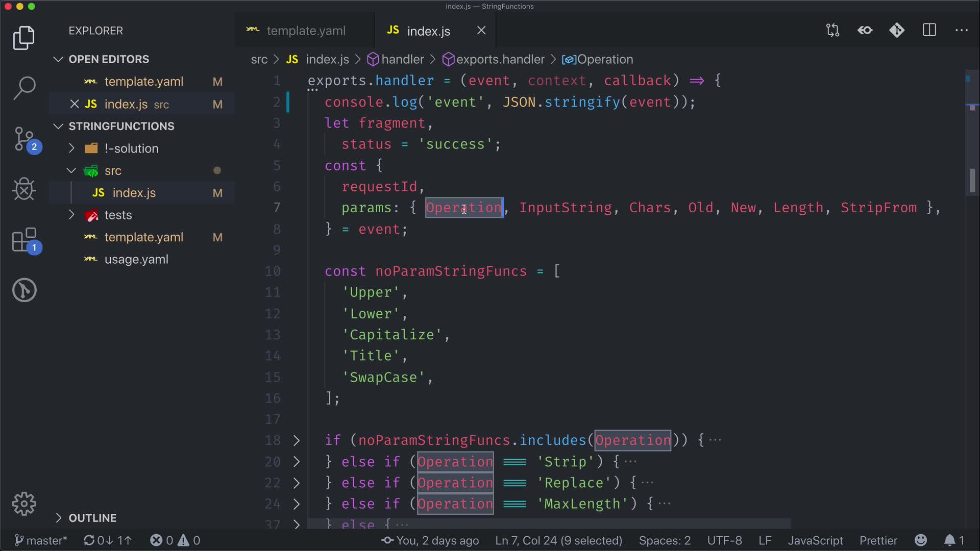Open the notifications bell in status bar

pos(949,540)
